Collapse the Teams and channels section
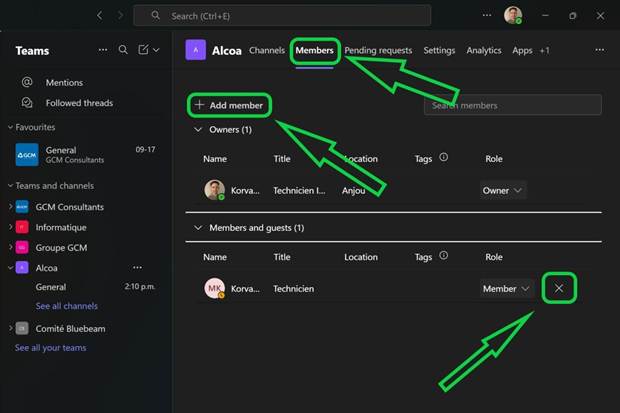620x413 pixels. pyautogui.click(x=10, y=186)
